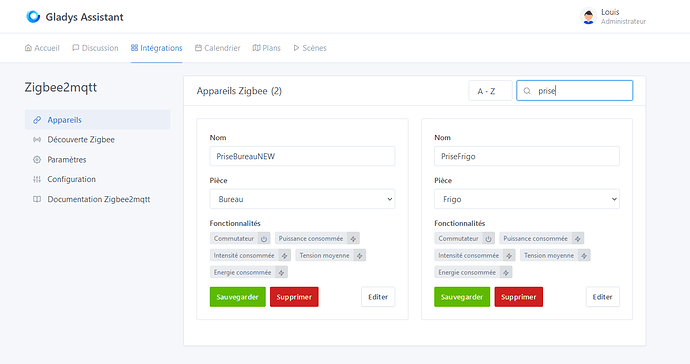Click Sauvegarder for PriseFrigo
The image size is (690, 364).
[x=462, y=297]
